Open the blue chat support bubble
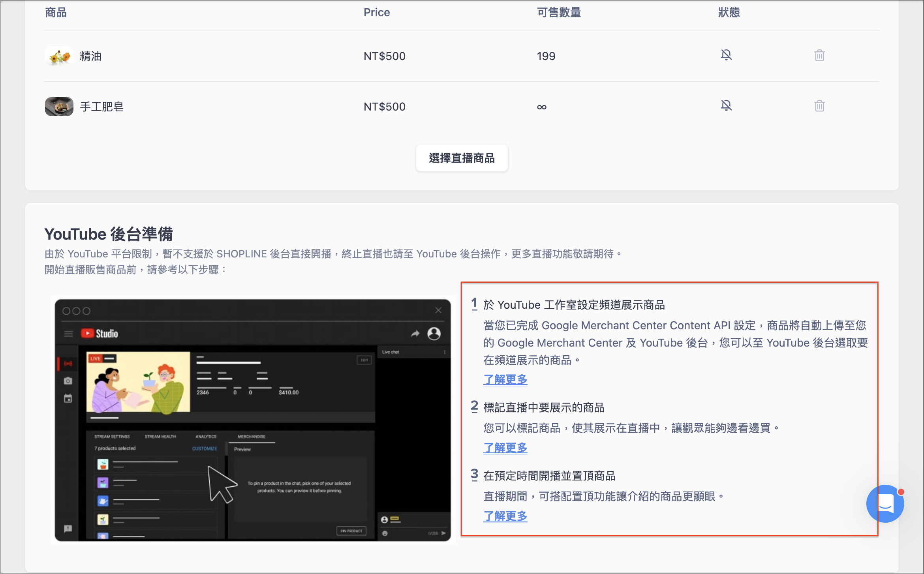Image resolution: width=924 pixels, height=574 pixels. click(x=885, y=504)
